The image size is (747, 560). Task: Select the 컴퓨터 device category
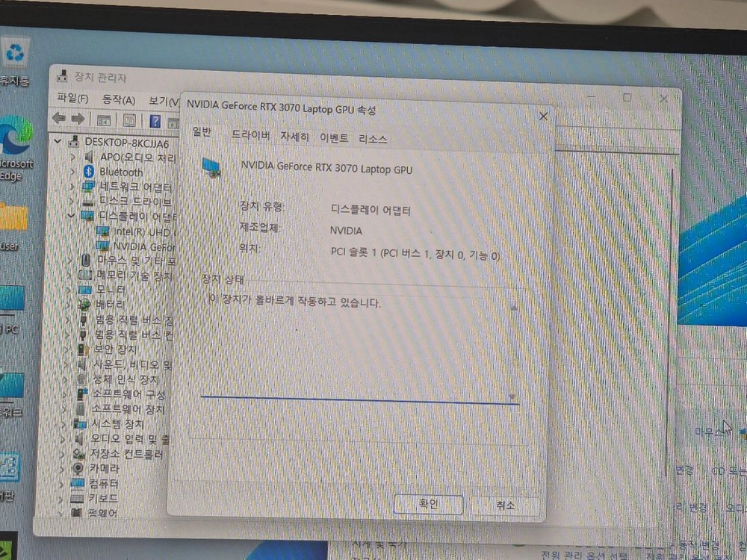tap(96, 483)
